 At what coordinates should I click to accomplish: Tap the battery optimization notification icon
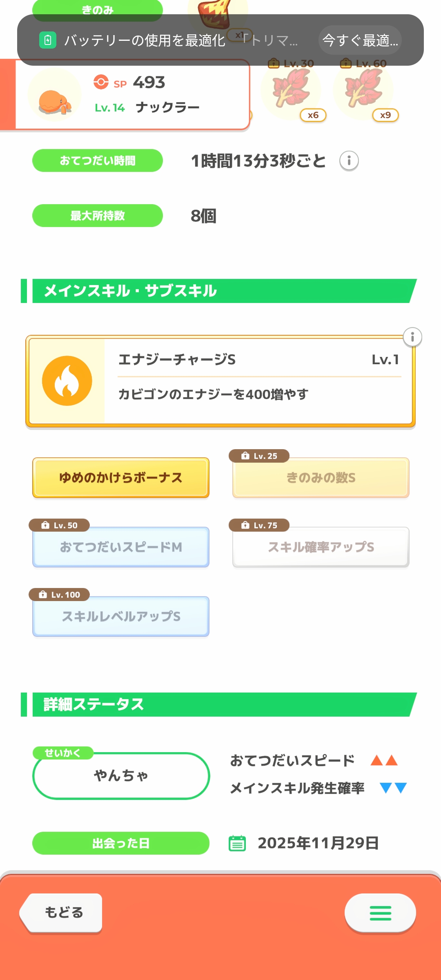coord(48,40)
